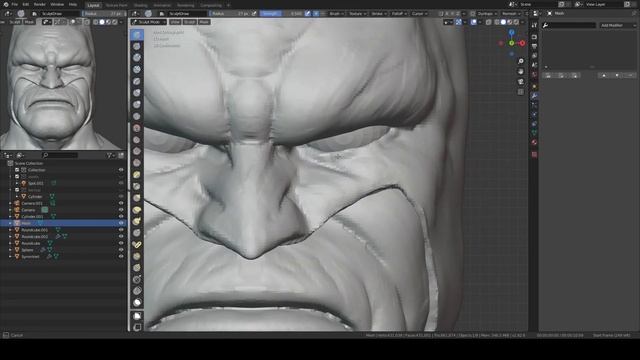Open the outliner filter dropdown
Screen dimensions: 640x360
coord(110,155)
